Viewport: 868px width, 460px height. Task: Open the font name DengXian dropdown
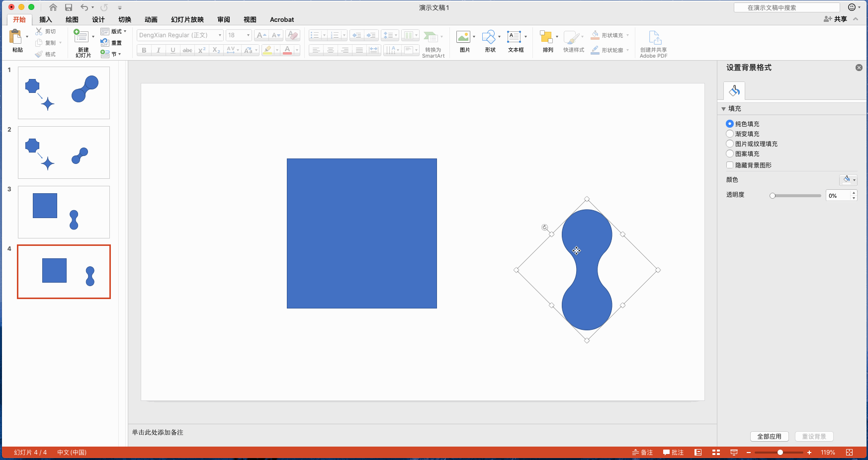coord(220,35)
